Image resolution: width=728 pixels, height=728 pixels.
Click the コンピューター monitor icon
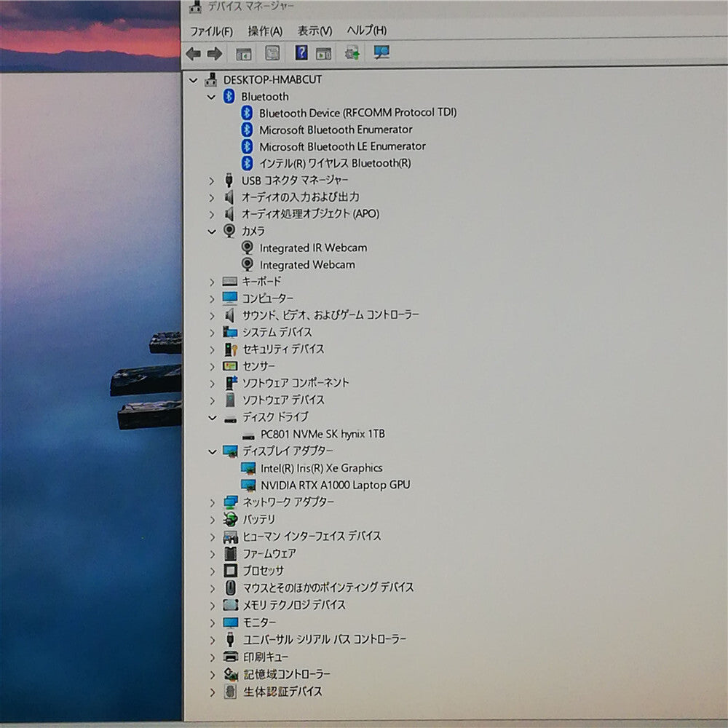[x=230, y=298]
